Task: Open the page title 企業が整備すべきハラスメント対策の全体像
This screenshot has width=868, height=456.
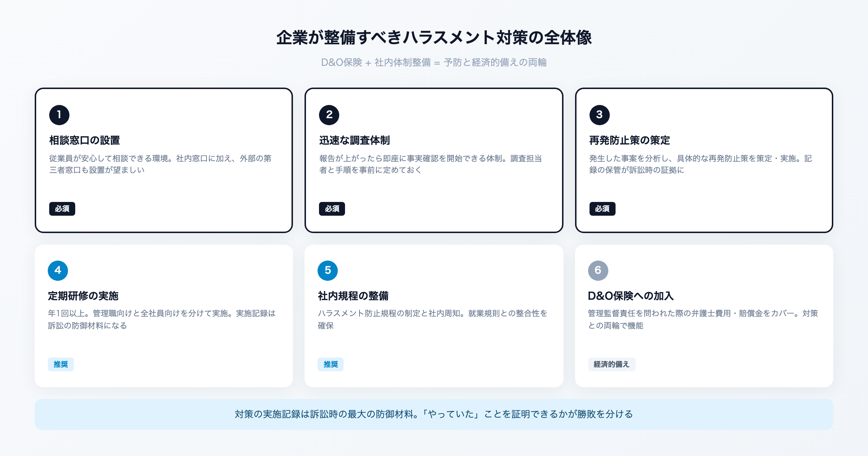Action: click(434, 37)
